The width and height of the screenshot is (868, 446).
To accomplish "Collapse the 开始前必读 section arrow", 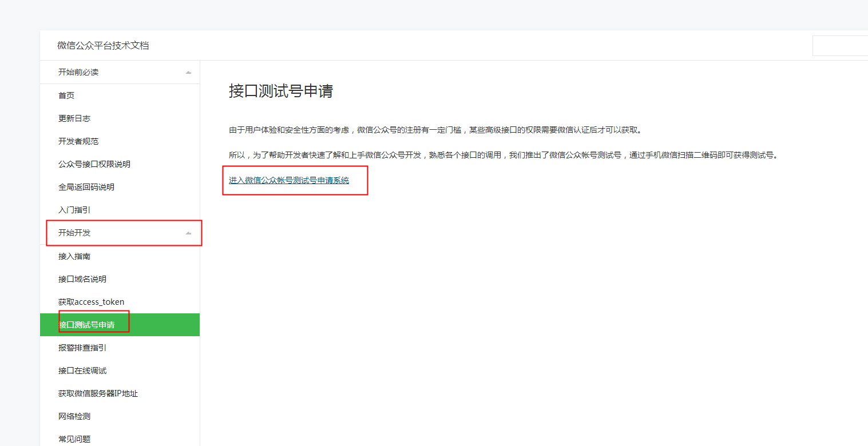I will pyautogui.click(x=188, y=73).
